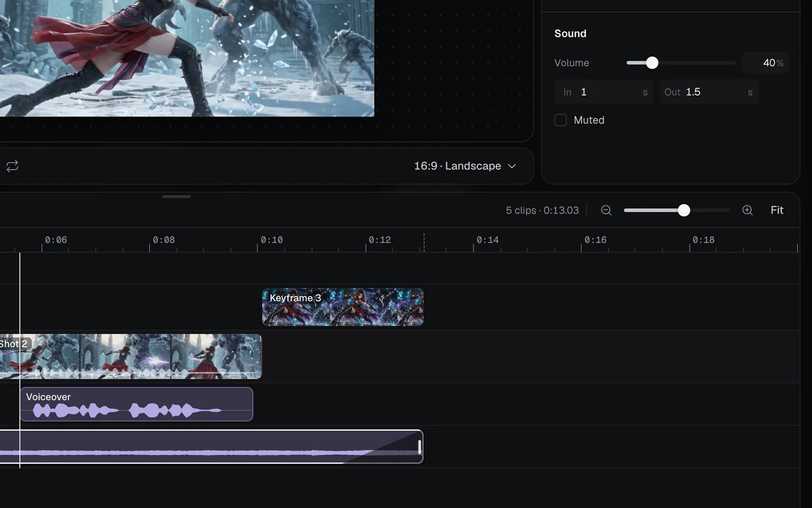The width and height of the screenshot is (812, 508).
Task: Click the selected music clip's right trim handle
Action: pyautogui.click(x=419, y=447)
